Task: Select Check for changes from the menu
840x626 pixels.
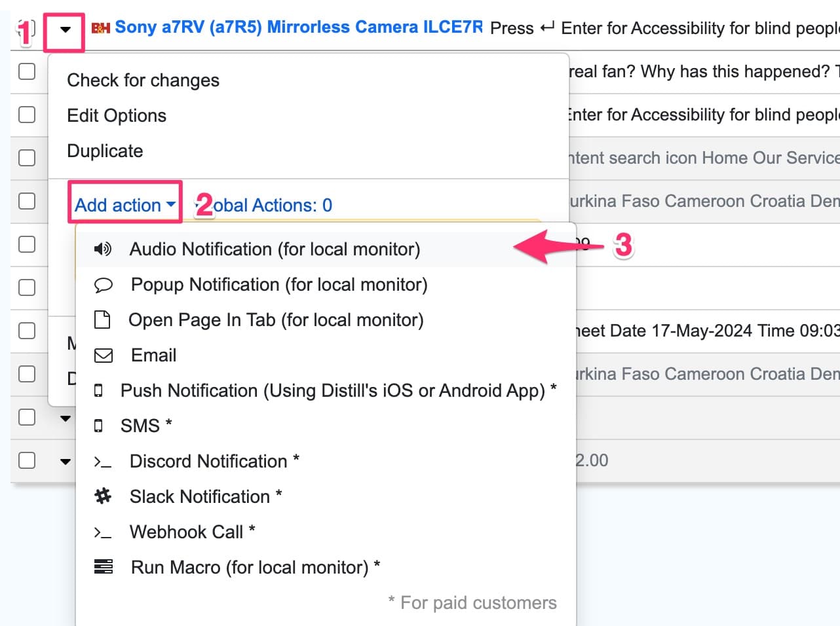Action: coord(143,80)
